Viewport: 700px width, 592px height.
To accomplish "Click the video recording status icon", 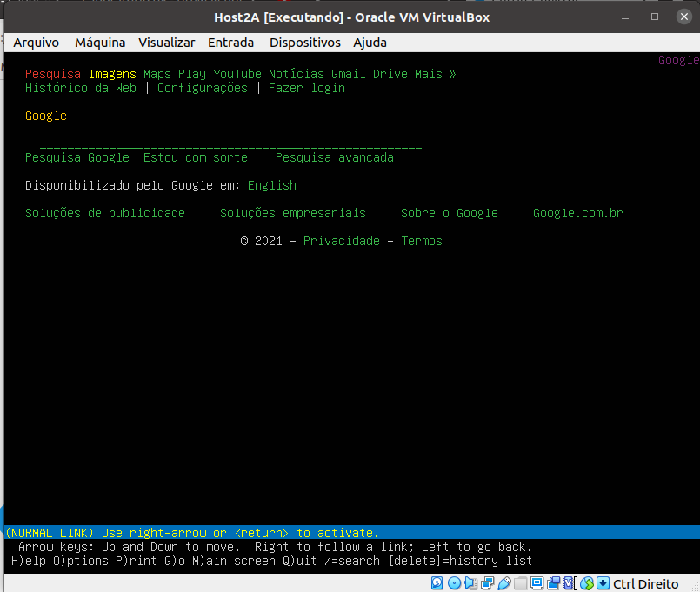I will (x=554, y=583).
